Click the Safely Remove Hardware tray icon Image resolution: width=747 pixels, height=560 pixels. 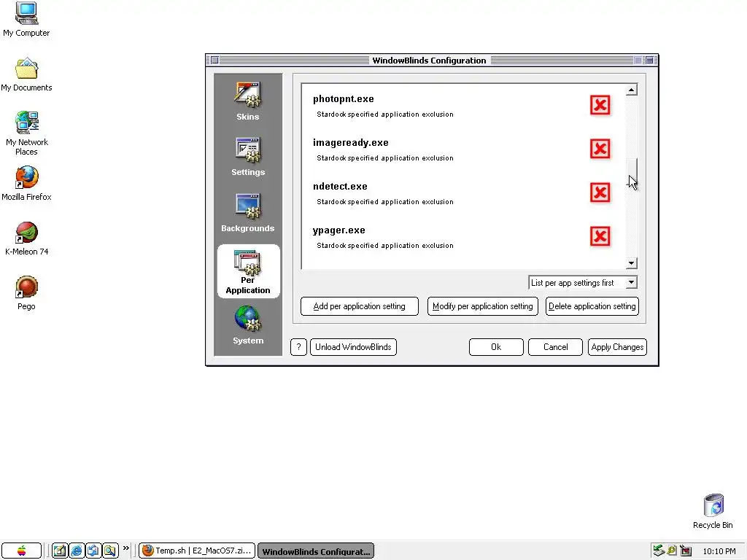pos(659,551)
